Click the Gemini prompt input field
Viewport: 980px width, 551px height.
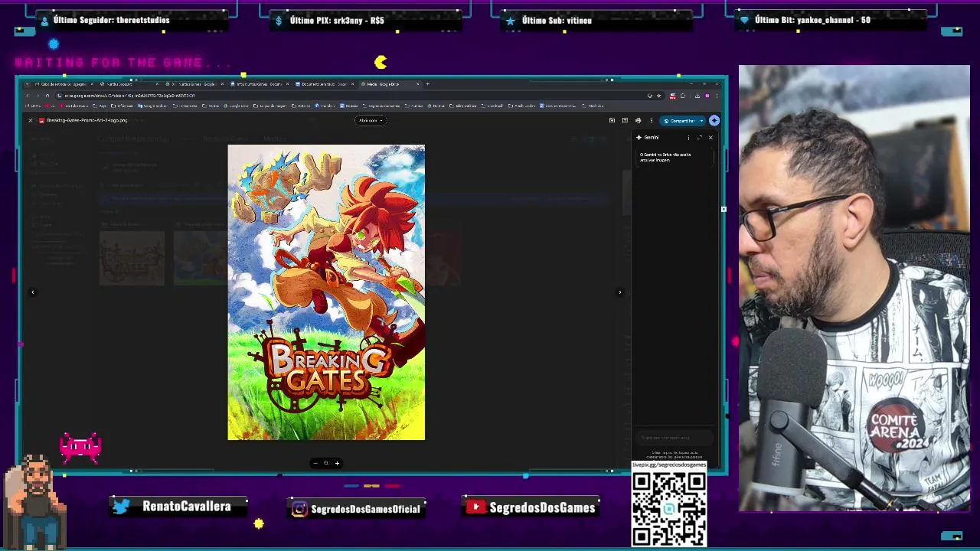(x=674, y=438)
